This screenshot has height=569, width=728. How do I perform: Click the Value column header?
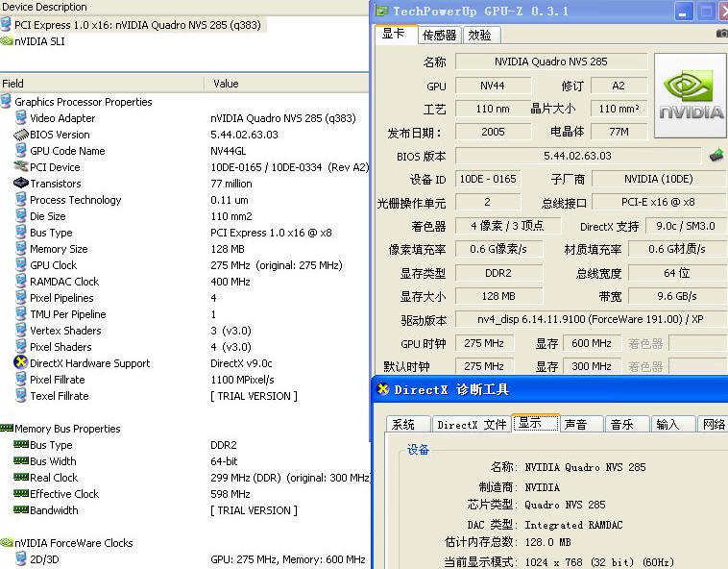(226, 84)
